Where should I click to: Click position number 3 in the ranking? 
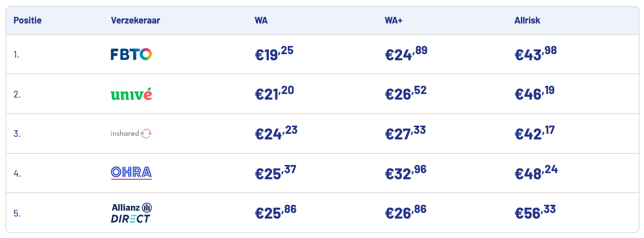17,134
